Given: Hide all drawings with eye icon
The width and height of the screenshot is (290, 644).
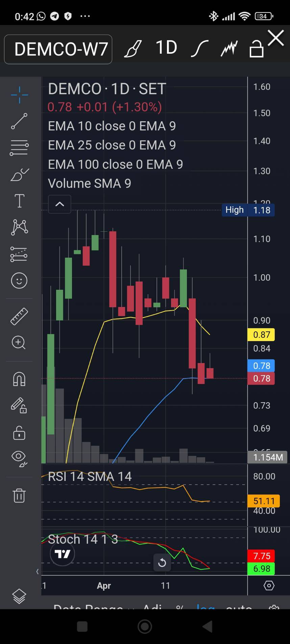Looking at the screenshot, I should (x=19, y=459).
